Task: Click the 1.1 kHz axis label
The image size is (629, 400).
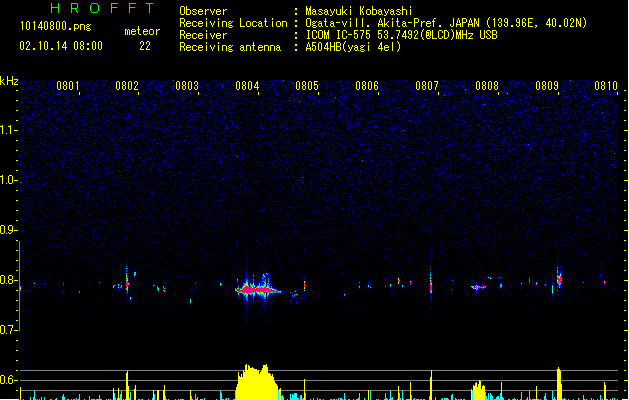Action: 8,130
